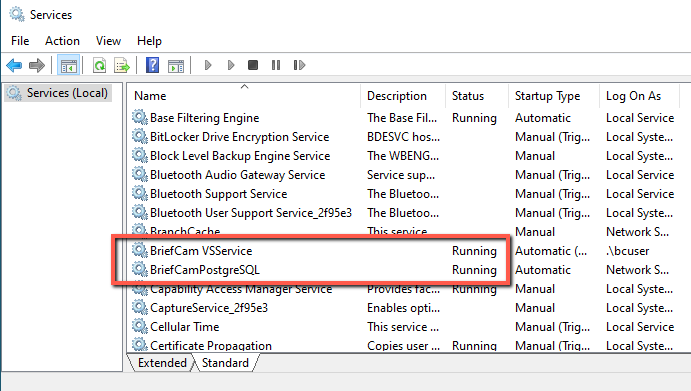Image resolution: width=691 pixels, height=391 pixels.
Task: Click Network S... log on of BriefCamPostgreSQL
Action: tap(637, 269)
